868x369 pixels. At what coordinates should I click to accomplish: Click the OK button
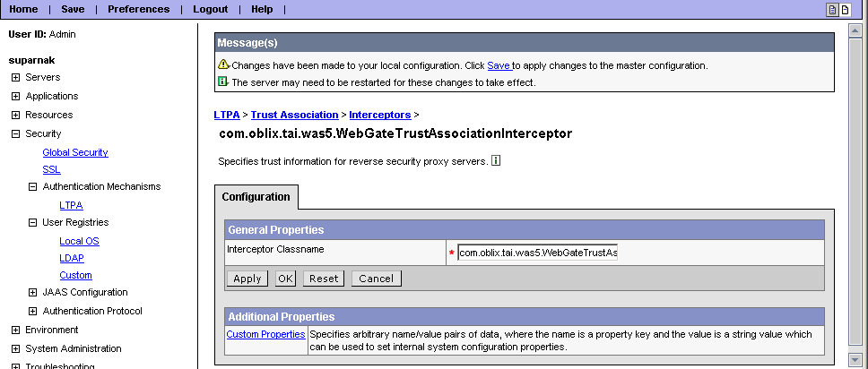pos(286,279)
